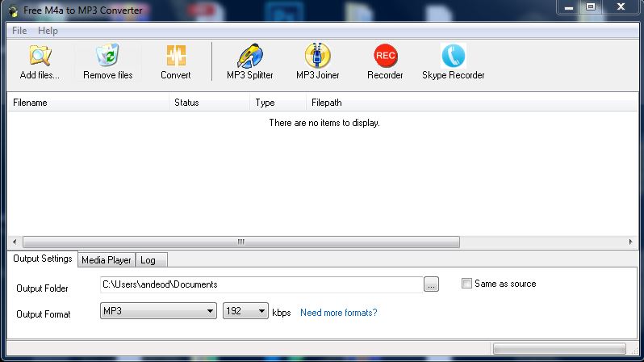Enable the Same as source checkbox
Image resolution: width=644 pixels, height=362 pixels.
(x=466, y=284)
